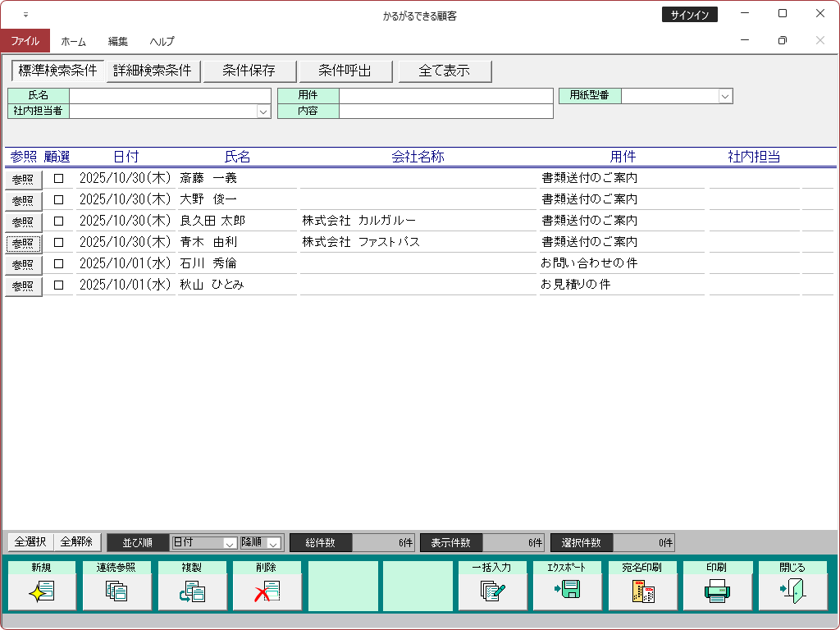Expand the 降順 sort order dropdown
Screen dimensions: 840x630
(x=274, y=543)
